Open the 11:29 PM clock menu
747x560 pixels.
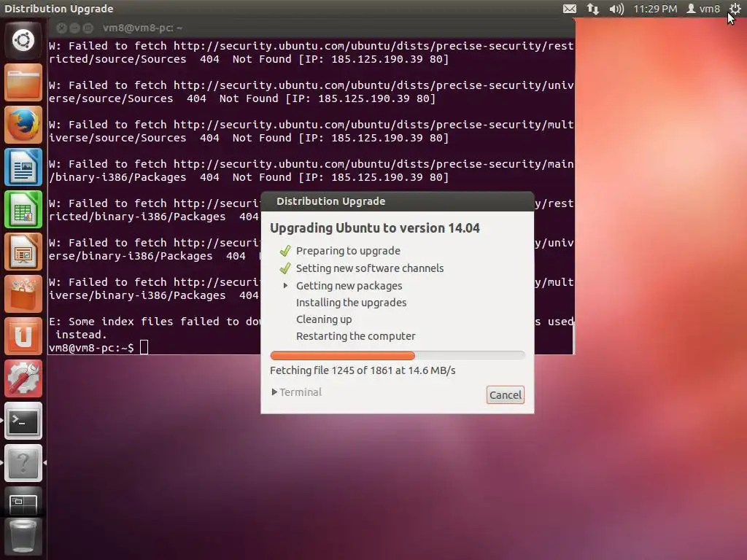[x=655, y=9]
